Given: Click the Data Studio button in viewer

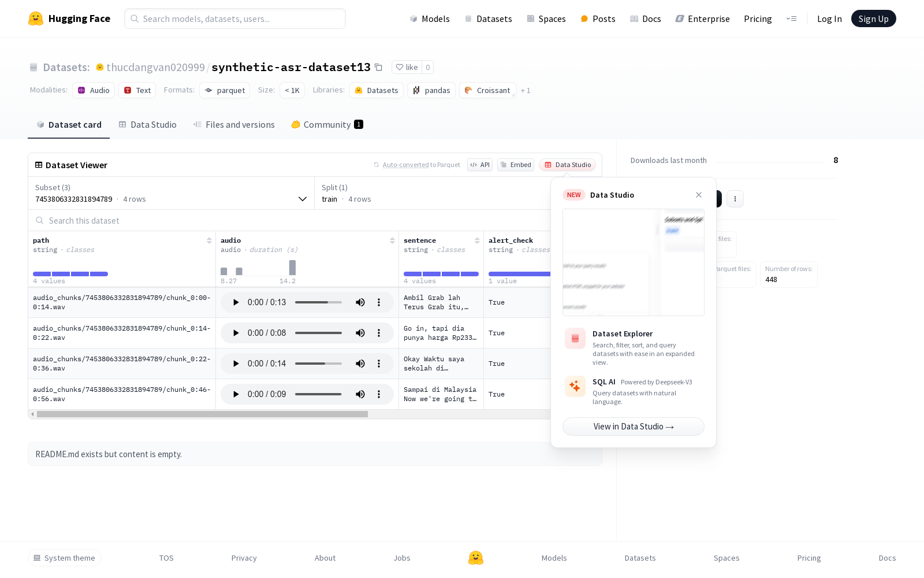Looking at the screenshot, I should (x=568, y=165).
